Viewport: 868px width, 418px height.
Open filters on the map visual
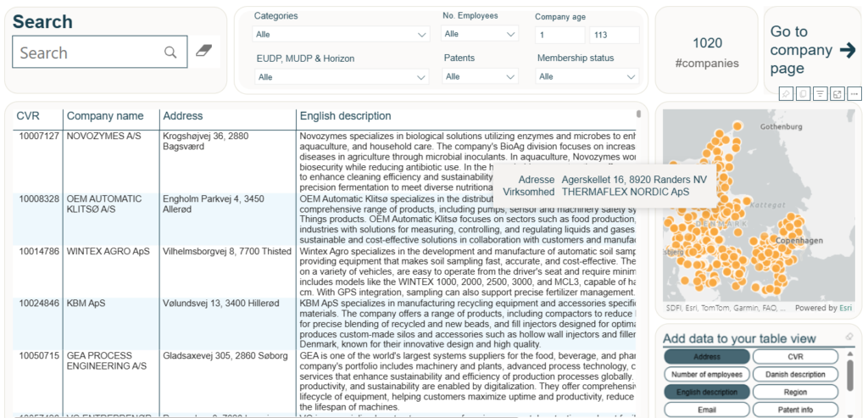[x=820, y=93]
